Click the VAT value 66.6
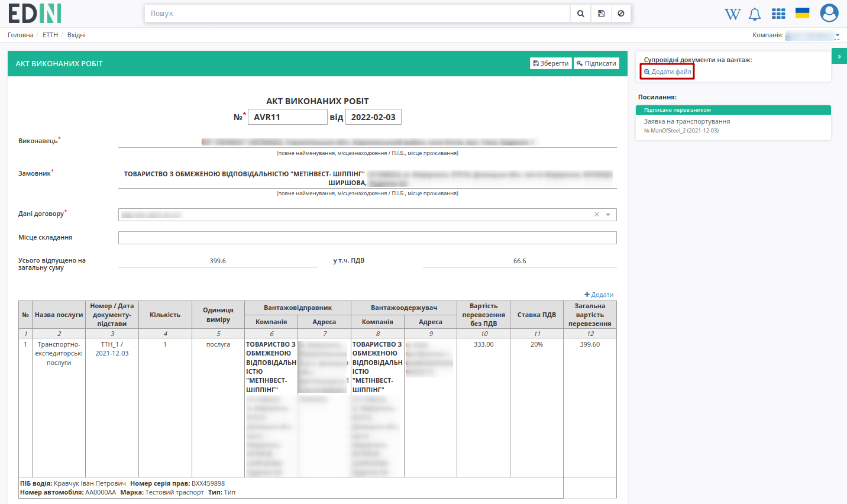This screenshot has width=847, height=504. pos(519,261)
